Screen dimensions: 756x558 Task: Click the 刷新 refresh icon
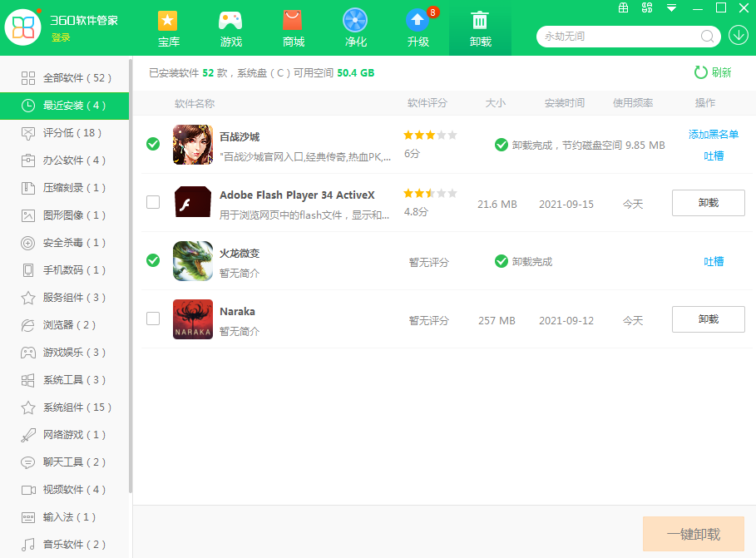(700, 72)
